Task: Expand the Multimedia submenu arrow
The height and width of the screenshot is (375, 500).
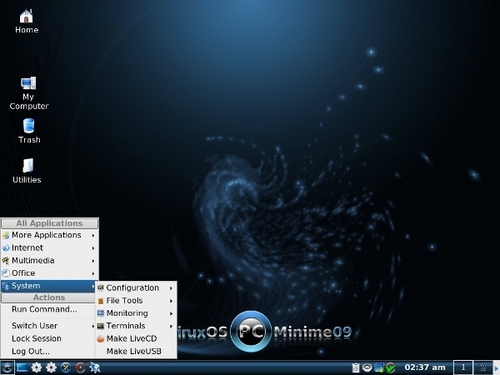Action: [93, 261]
